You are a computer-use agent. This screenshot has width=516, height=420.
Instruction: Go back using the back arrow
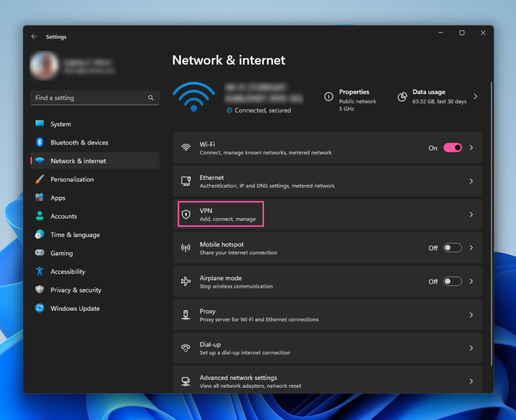(x=34, y=37)
